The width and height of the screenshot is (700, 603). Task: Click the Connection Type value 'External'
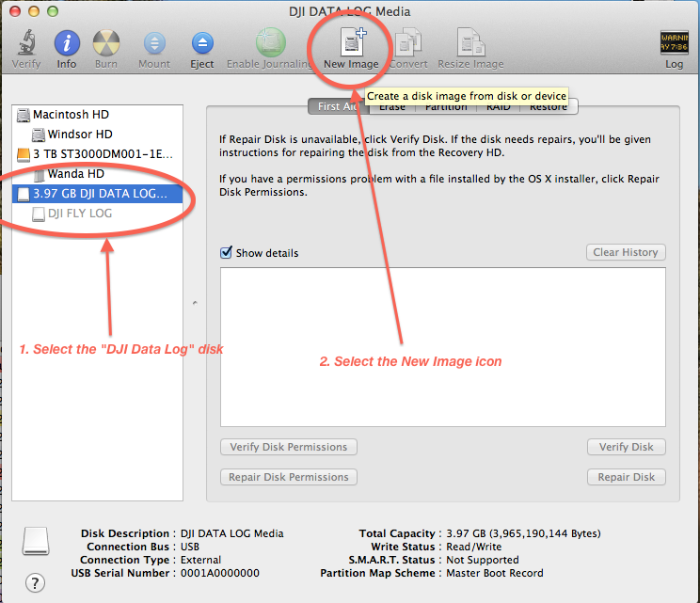click(201, 560)
